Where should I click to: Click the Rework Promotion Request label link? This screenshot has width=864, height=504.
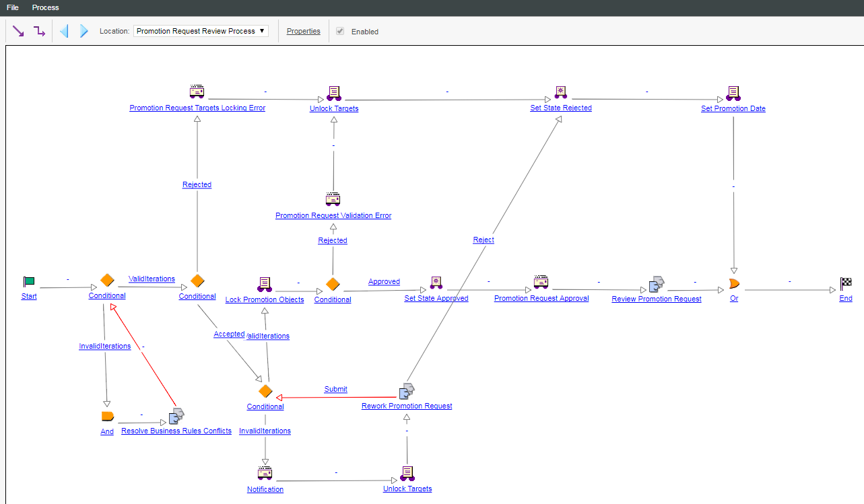pyautogui.click(x=407, y=406)
